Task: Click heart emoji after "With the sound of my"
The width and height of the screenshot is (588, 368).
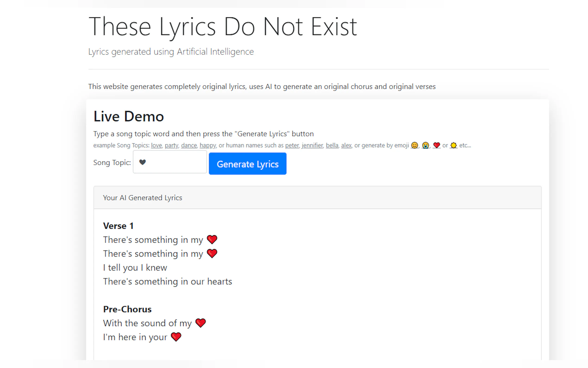Action: click(x=200, y=323)
